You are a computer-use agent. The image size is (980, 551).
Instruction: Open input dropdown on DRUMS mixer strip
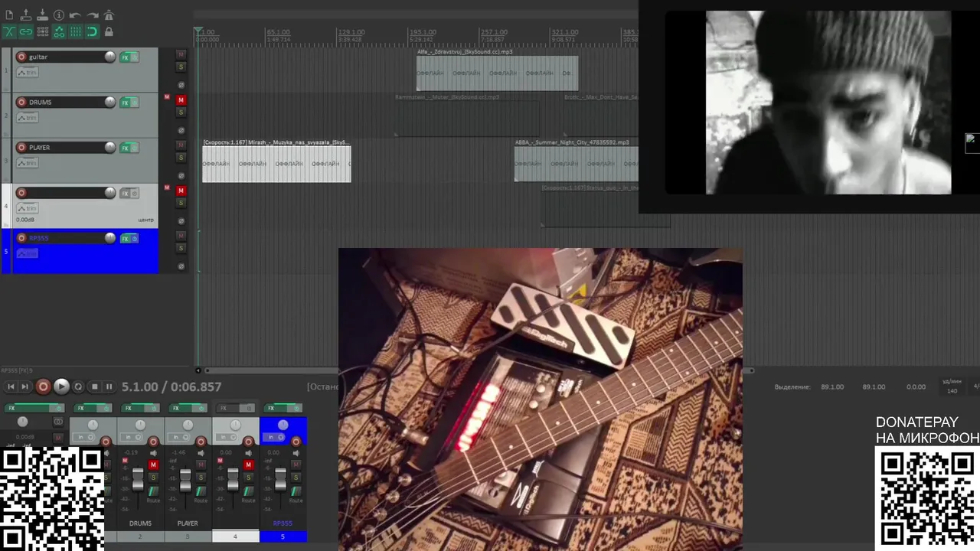coord(132,437)
